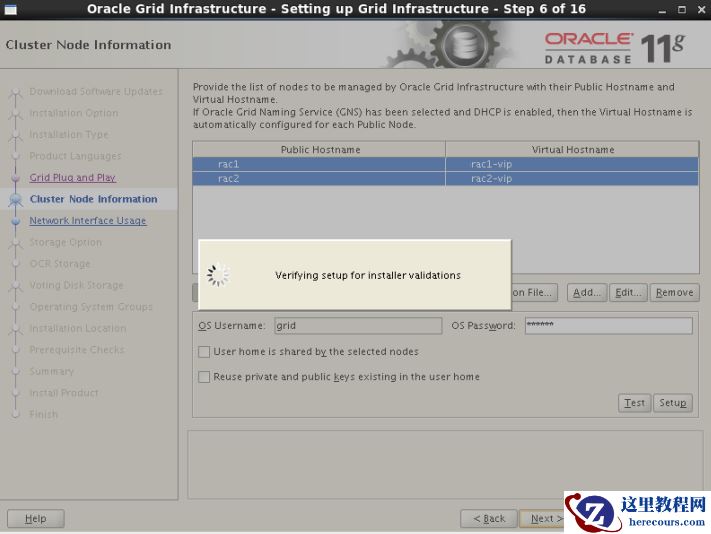Click the Back button
711x534 pixels.
(488, 518)
